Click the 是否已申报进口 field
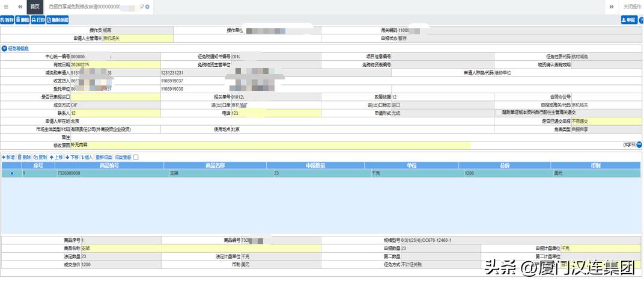 point(115,97)
